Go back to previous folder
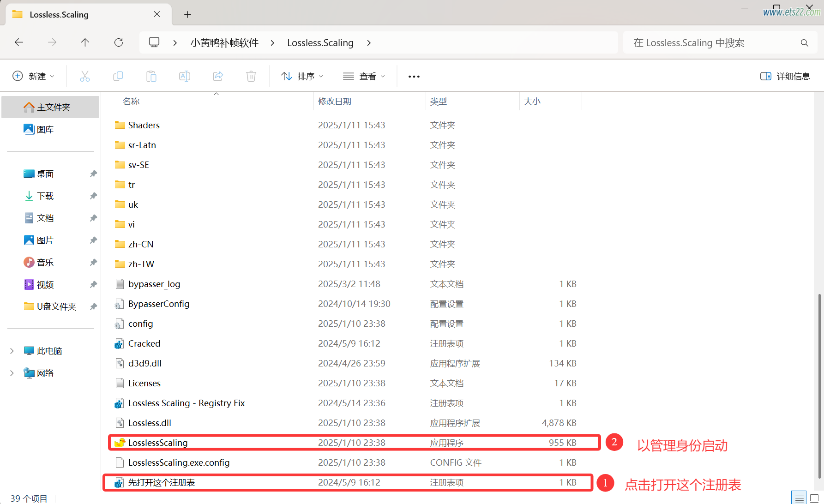Viewport: 824px width, 504px height. [x=19, y=42]
